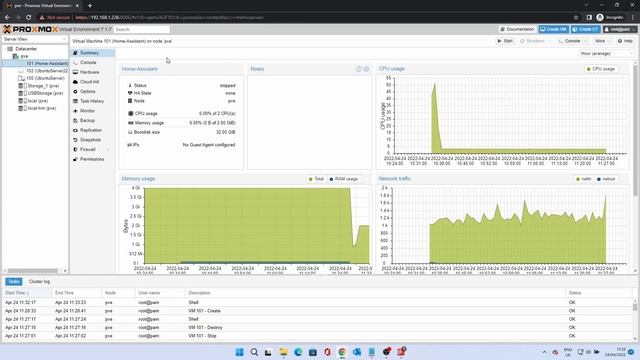
Task: Sort by Start Time column header
Action: [26, 293]
